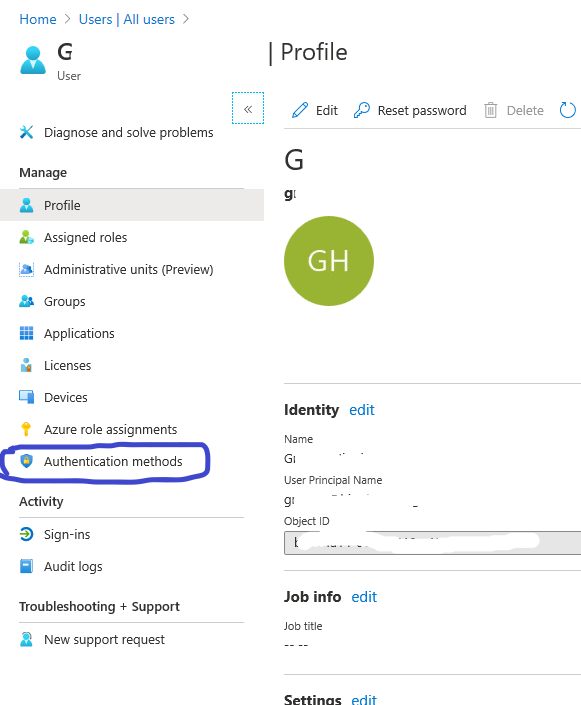581x705 pixels.
Task: Click edit link next to Identity
Action: tap(362, 410)
